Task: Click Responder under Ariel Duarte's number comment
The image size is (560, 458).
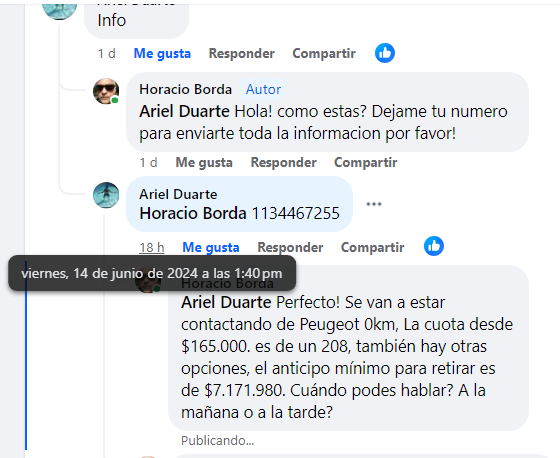Action: click(x=290, y=247)
